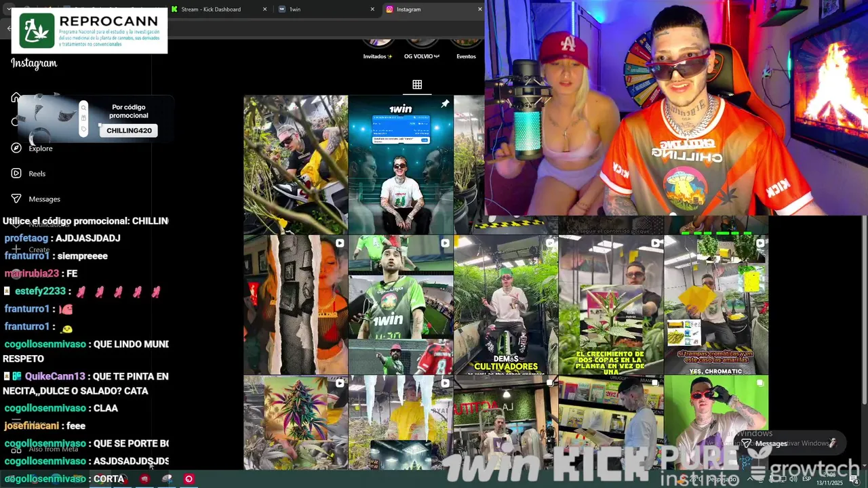The image size is (868, 488).
Task: Open the EL CRECIMIENTO DE DOS COPAS reel
Action: pos(611,305)
